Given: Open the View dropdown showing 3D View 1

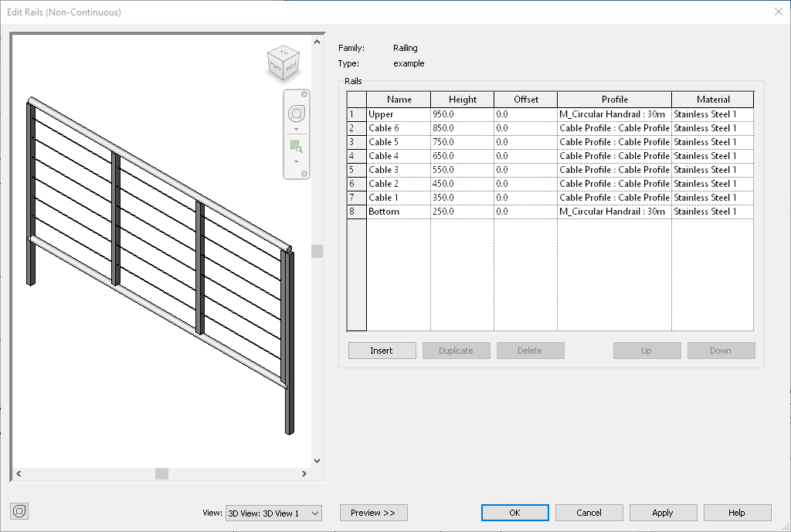Looking at the screenshot, I should pos(273,512).
